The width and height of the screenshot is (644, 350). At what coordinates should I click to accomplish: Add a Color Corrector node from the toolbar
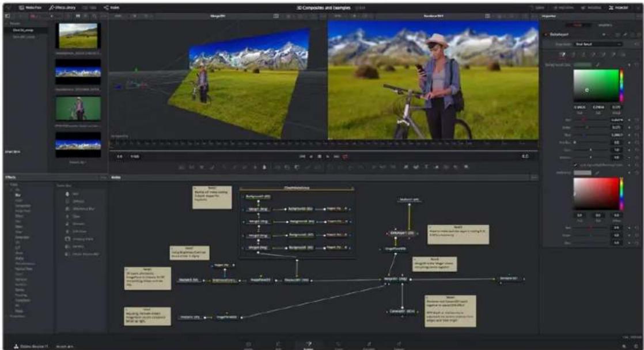coord(224,167)
